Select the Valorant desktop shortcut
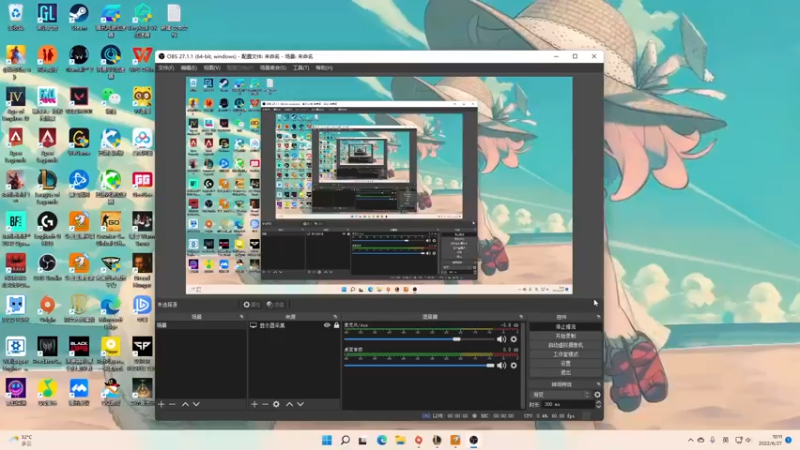 coord(79,101)
